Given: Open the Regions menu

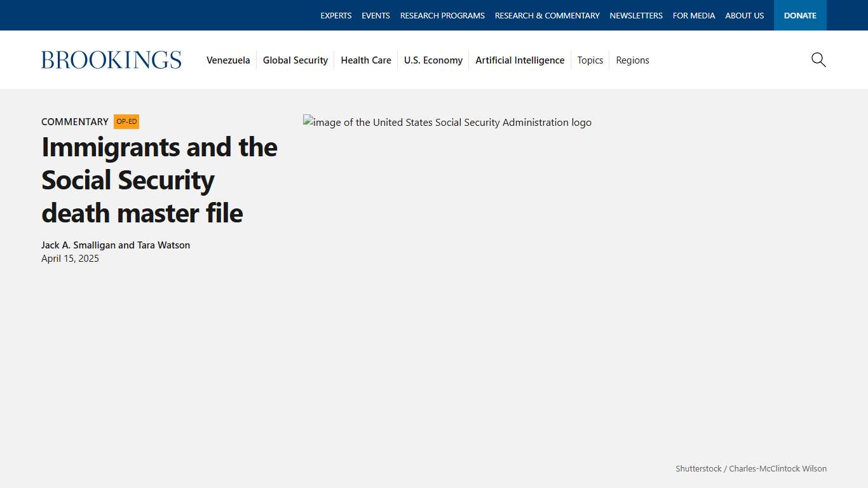Looking at the screenshot, I should point(632,60).
